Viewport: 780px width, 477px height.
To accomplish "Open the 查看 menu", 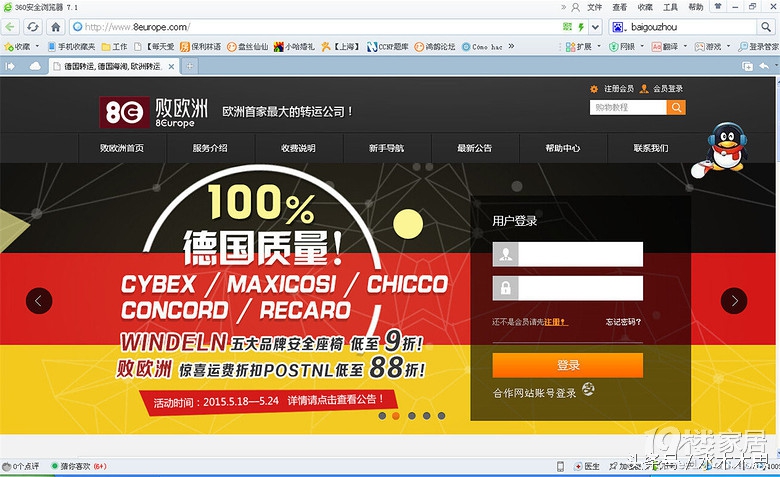I will coord(620,7).
